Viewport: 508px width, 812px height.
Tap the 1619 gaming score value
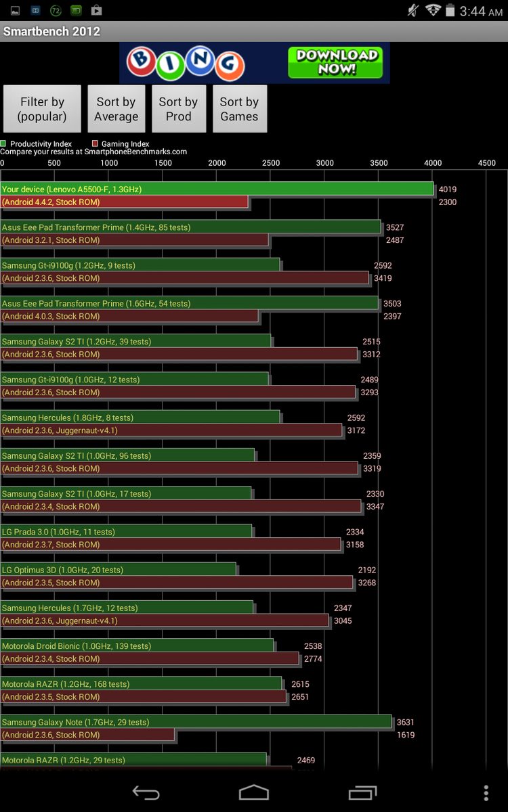(406, 735)
